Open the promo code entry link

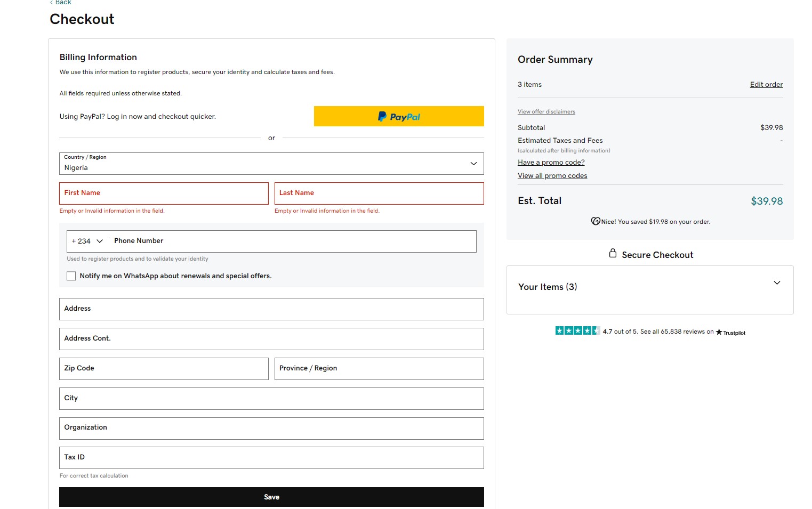coord(551,162)
